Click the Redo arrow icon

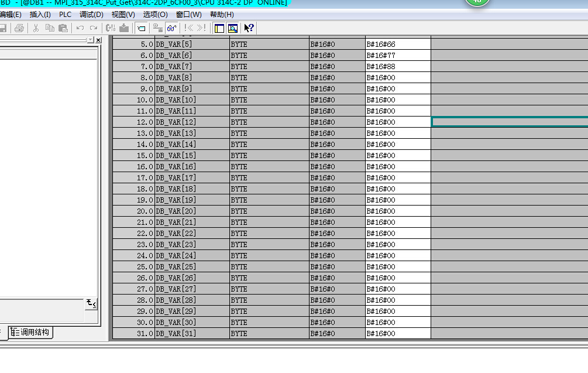pyautogui.click(x=94, y=28)
